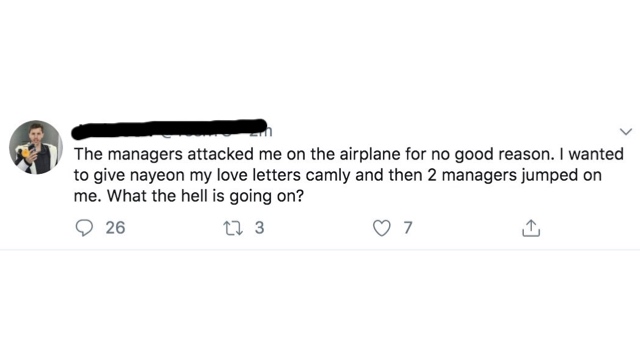
Task: Open the share tweet upload icon
Action: pos(531,228)
